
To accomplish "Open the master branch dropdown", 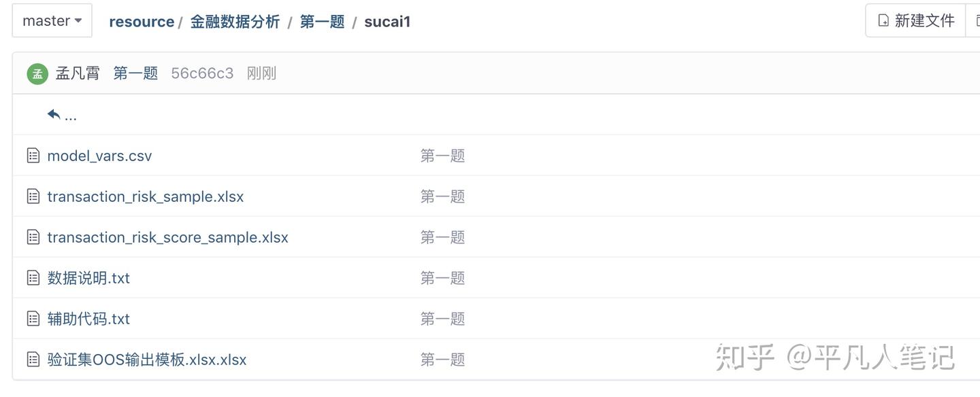I will click(x=52, y=21).
